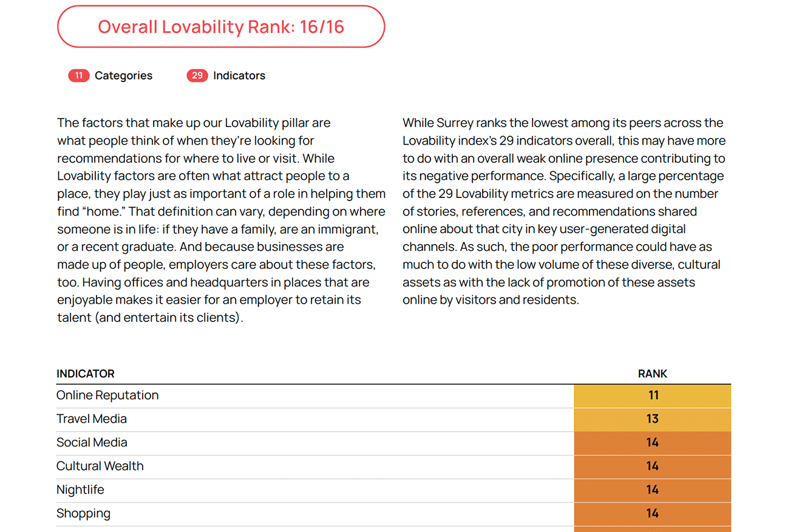The height and width of the screenshot is (532, 785).
Task: Click the yellow rank 11 cell
Action: (x=652, y=396)
